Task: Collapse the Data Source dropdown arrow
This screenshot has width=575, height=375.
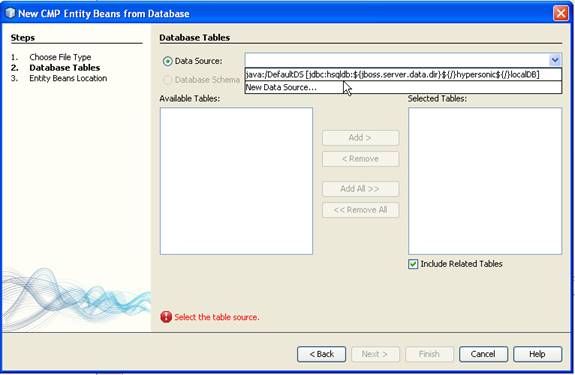Action: point(555,60)
